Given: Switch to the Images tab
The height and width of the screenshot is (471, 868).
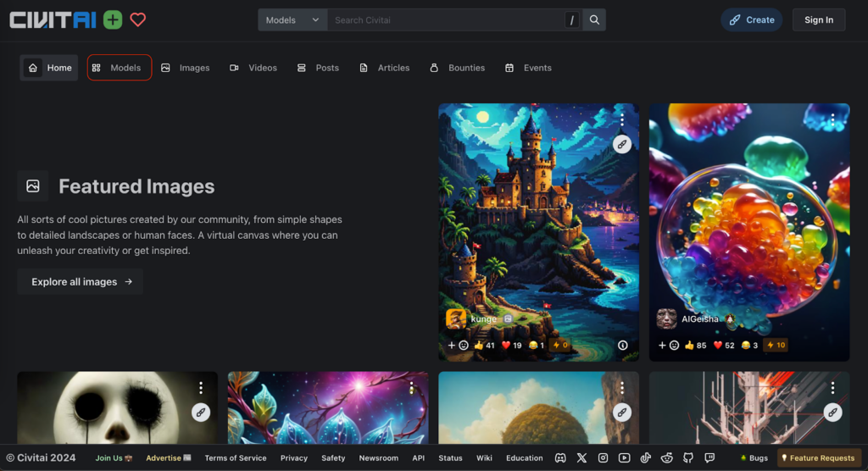Looking at the screenshot, I should 186,68.
